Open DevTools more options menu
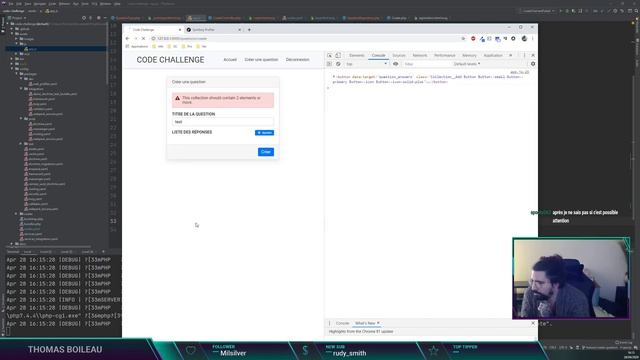640x360 pixels. click(x=524, y=55)
